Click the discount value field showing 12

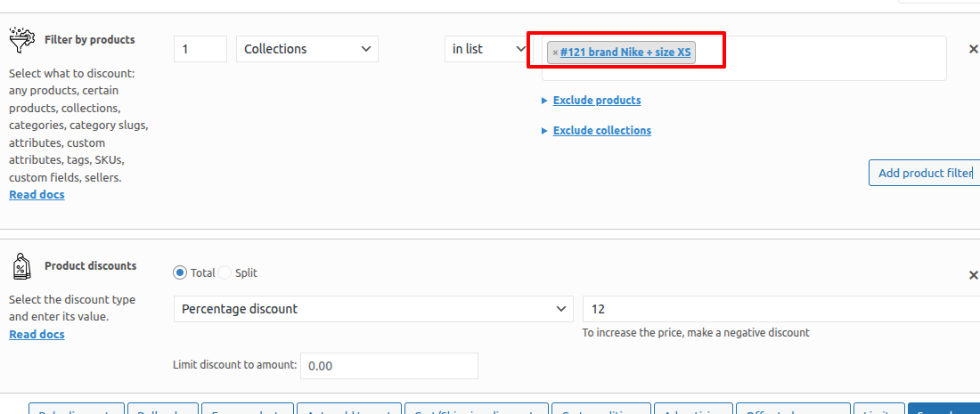[780, 309]
